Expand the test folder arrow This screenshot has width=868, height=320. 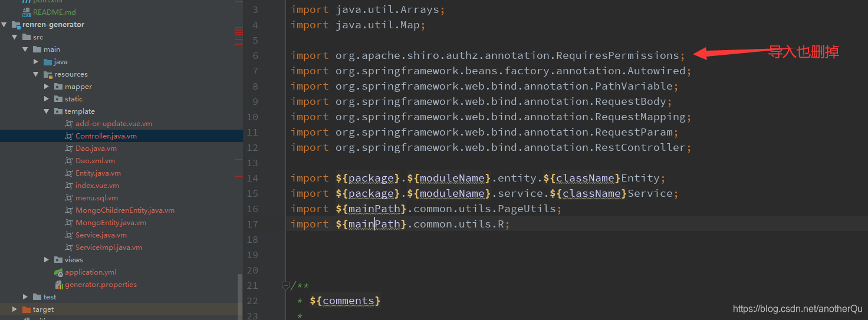click(25, 297)
